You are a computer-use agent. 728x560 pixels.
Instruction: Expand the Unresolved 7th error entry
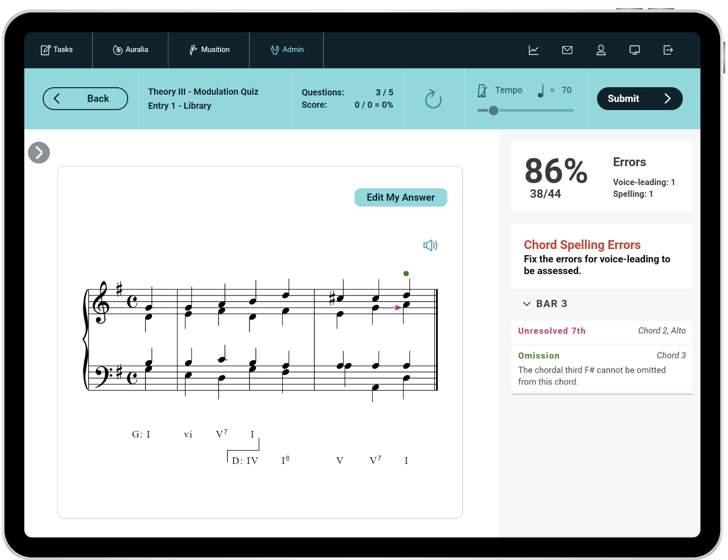point(601,331)
